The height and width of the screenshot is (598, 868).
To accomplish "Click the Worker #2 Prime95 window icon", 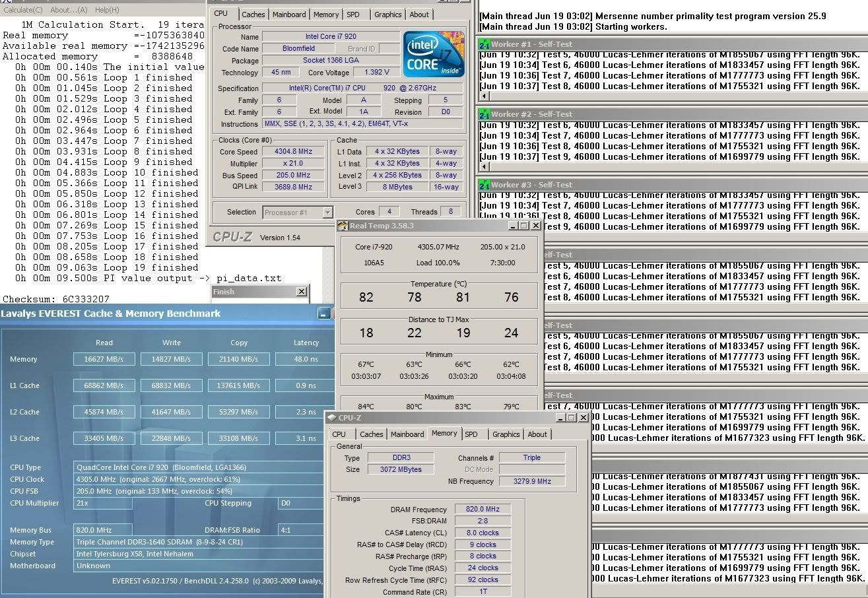I will tap(484, 114).
